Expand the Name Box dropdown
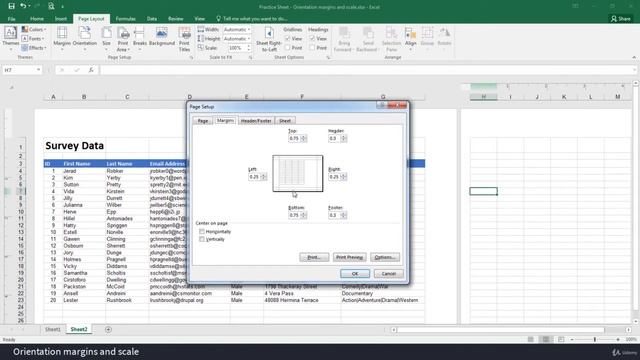 tap(38, 70)
